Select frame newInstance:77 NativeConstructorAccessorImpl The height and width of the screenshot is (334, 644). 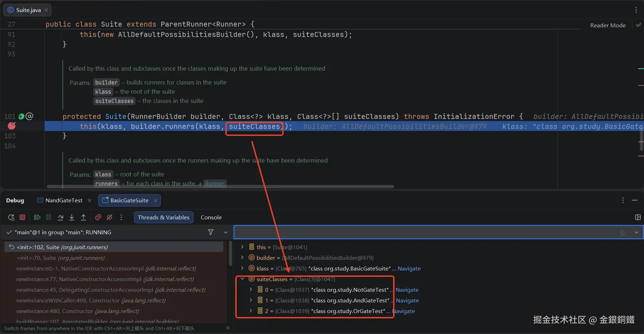[x=114, y=279]
